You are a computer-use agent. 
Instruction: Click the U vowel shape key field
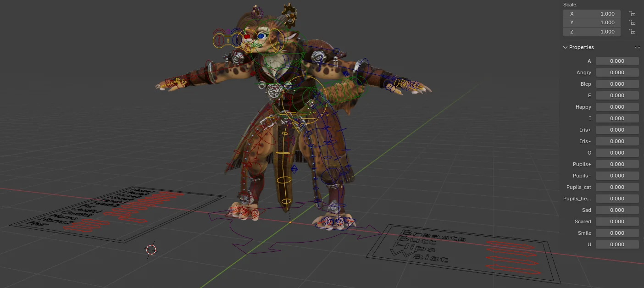(x=617, y=244)
